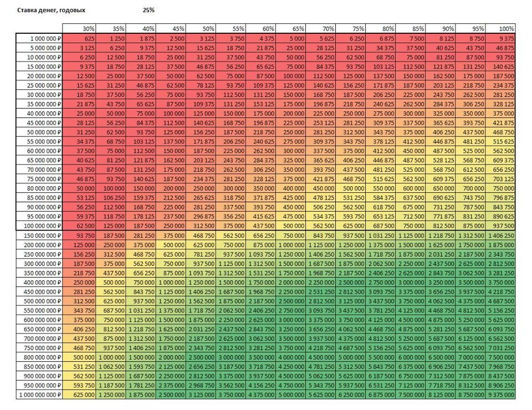Screen dimensions: 532x410
Task: Select 5 250 000 in the 600 000 000 ₽ row
Action: (470, 320)
